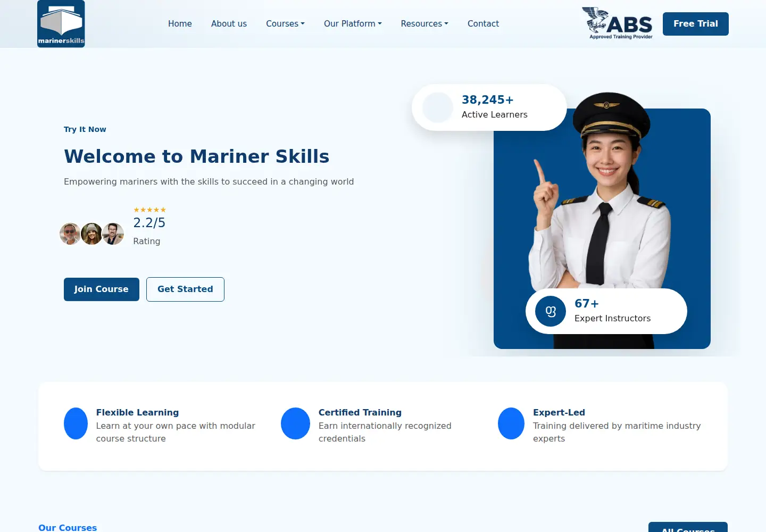Click the Free Trial button
The width and height of the screenshot is (766, 532).
[x=696, y=24]
